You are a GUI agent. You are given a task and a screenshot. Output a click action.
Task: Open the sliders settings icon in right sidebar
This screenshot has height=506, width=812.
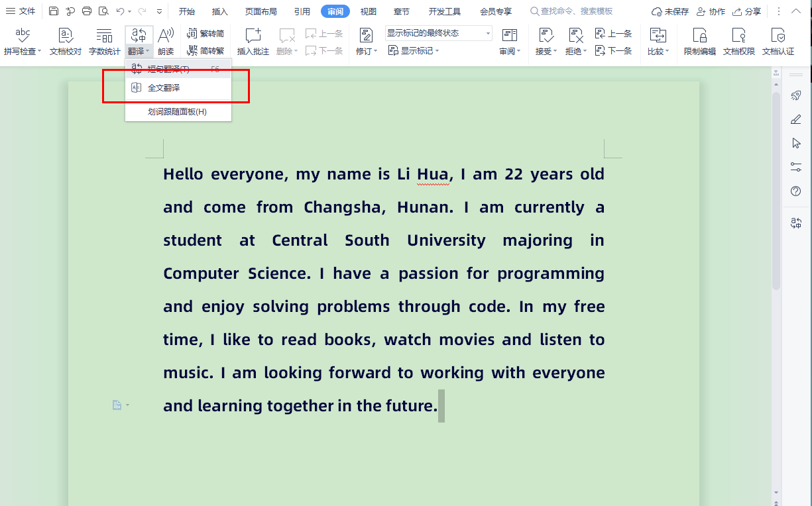pos(796,167)
